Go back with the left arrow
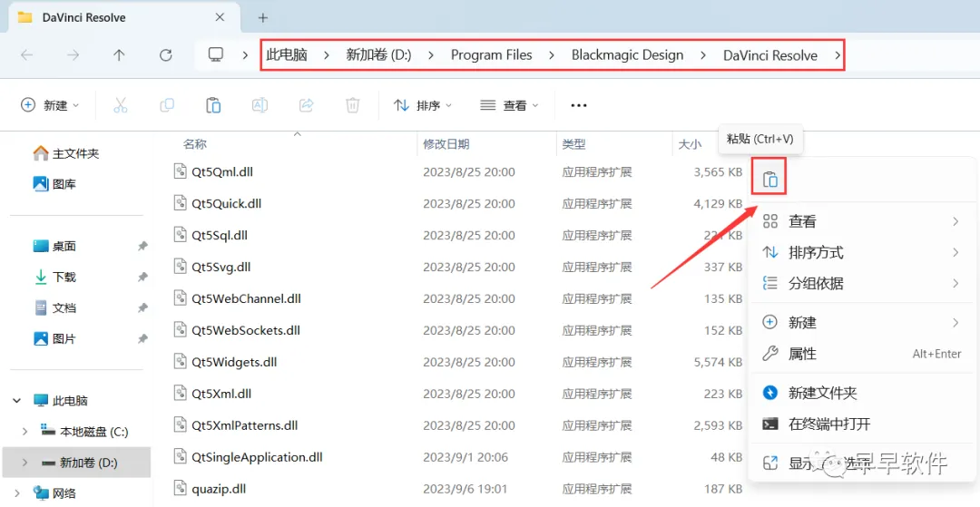 coord(27,55)
